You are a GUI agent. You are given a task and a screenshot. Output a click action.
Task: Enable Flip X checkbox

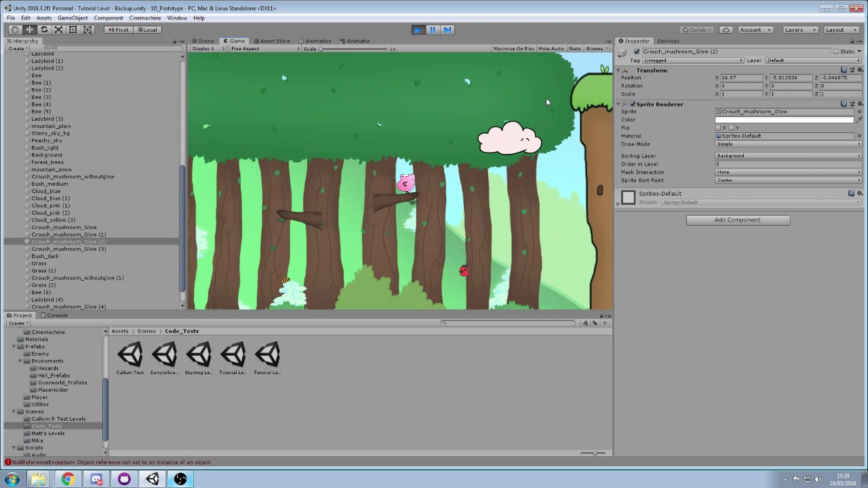(718, 128)
